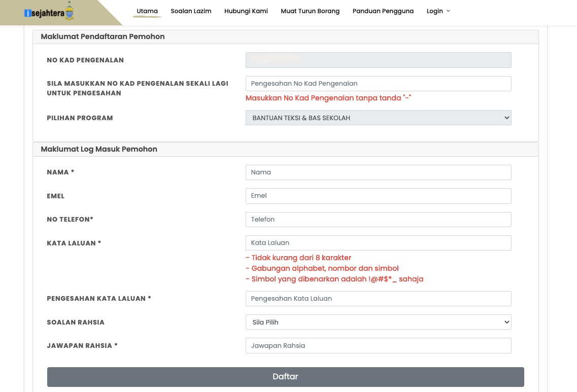The height and width of the screenshot is (392, 577).
Task: Open the Utama menu item
Action: [147, 11]
